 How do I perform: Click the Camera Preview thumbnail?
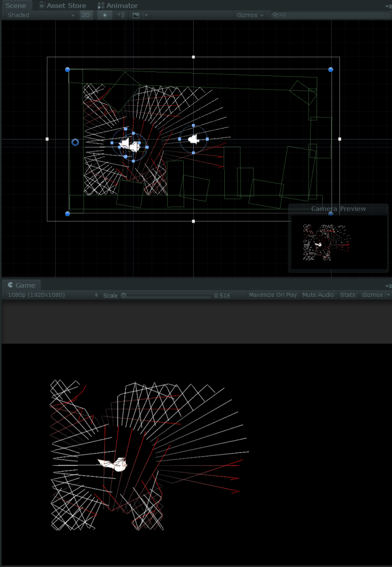326,243
